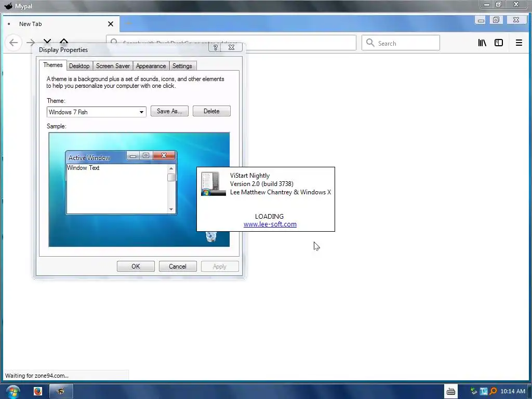Go to the home page via the house icon

pos(64,42)
